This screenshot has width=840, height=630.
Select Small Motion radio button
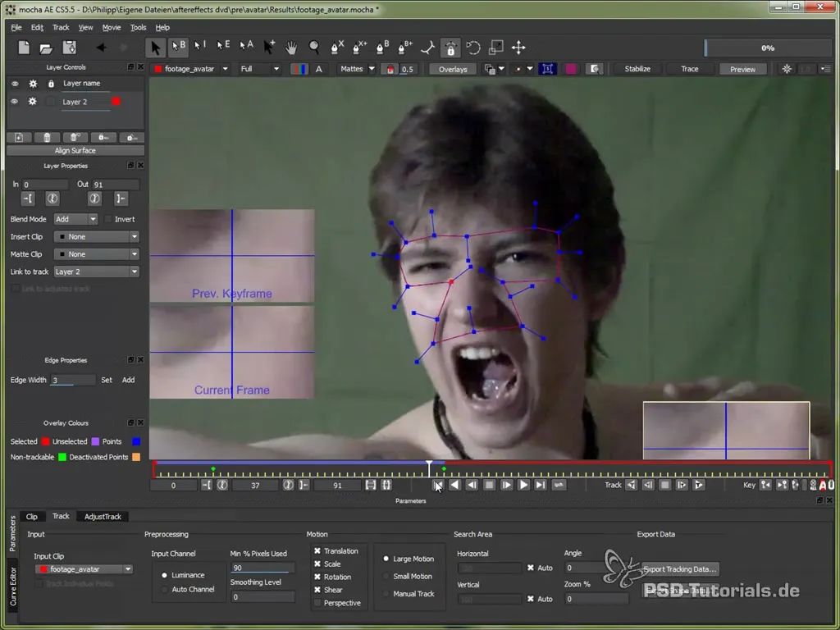click(386, 577)
